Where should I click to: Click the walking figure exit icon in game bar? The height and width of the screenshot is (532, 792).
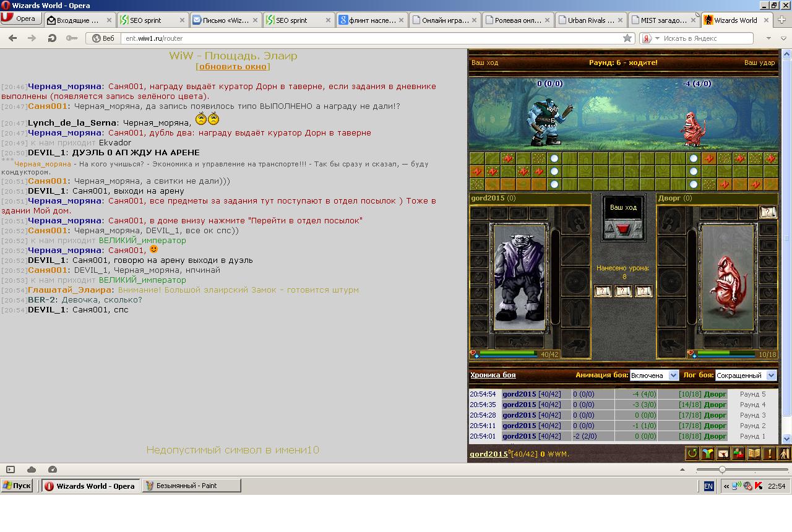(x=783, y=453)
